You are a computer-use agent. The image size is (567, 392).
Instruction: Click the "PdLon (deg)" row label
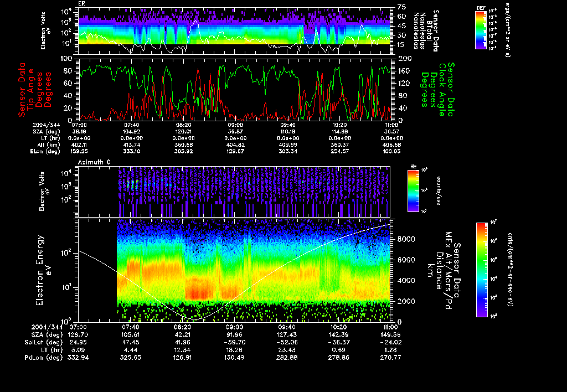click(x=43, y=358)
